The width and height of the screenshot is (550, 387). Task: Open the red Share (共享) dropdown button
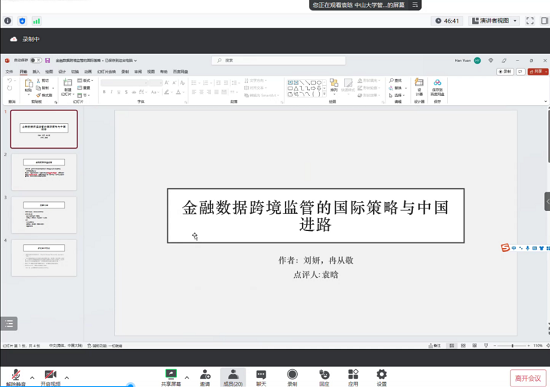pos(538,71)
